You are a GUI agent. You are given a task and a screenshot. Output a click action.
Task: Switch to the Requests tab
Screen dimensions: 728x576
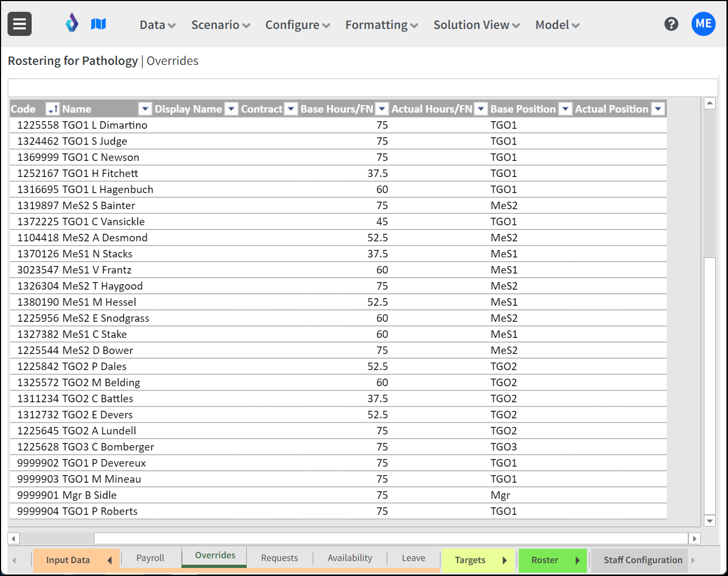(280, 558)
